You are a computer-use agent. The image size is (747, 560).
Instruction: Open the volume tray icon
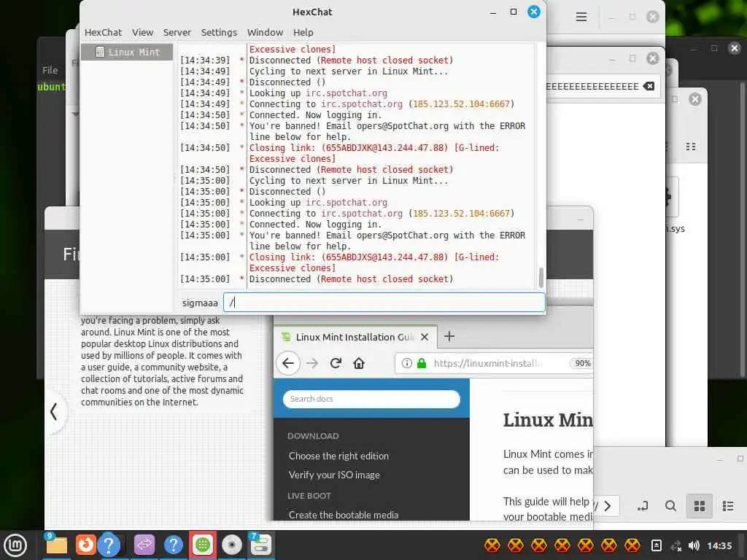(694, 545)
